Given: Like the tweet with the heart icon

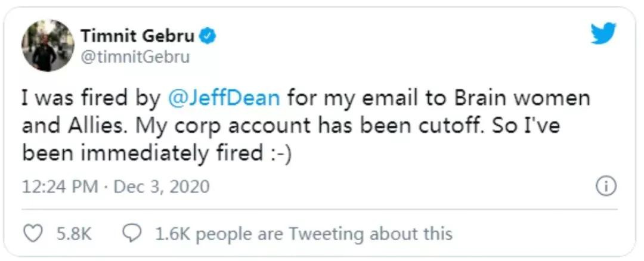Looking at the screenshot, I should pyautogui.click(x=36, y=234).
